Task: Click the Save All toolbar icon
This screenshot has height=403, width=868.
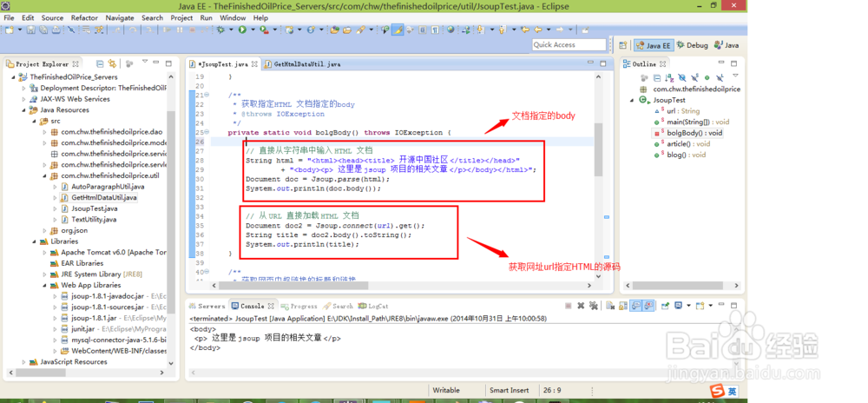Action: 43,30
